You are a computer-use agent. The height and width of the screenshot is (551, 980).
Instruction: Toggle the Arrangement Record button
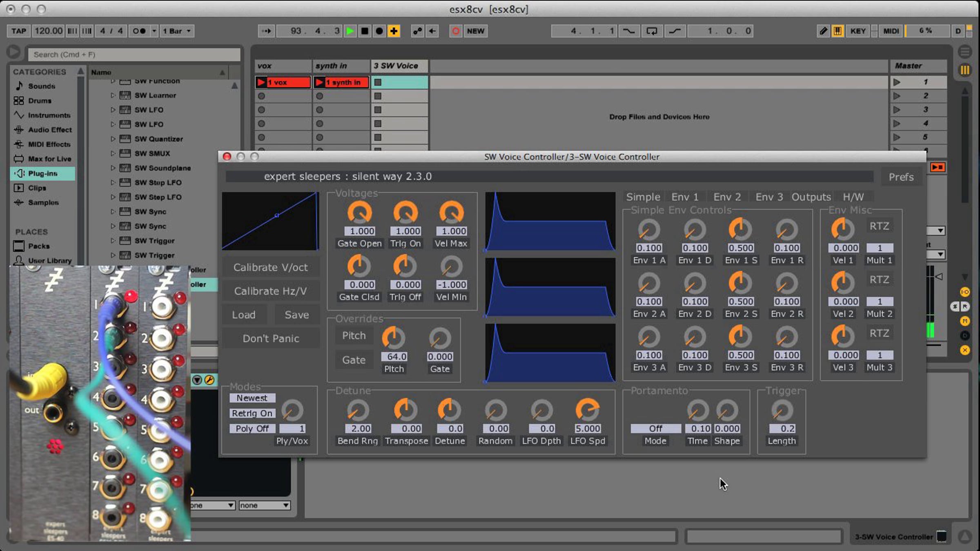379,31
